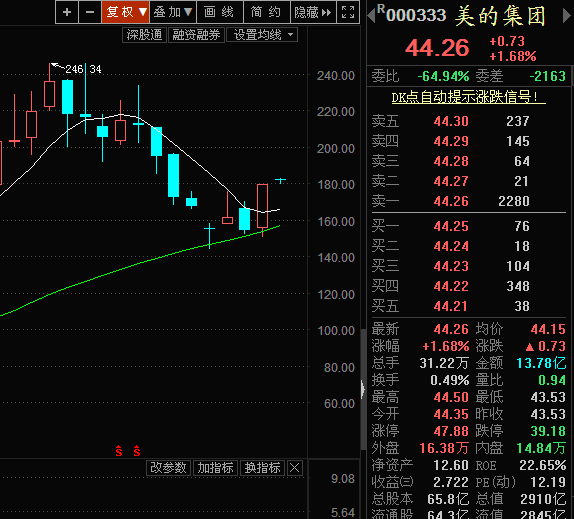This screenshot has width=574, height=519.
Task: Select the 画线 drawing tool
Action: pos(220,12)
